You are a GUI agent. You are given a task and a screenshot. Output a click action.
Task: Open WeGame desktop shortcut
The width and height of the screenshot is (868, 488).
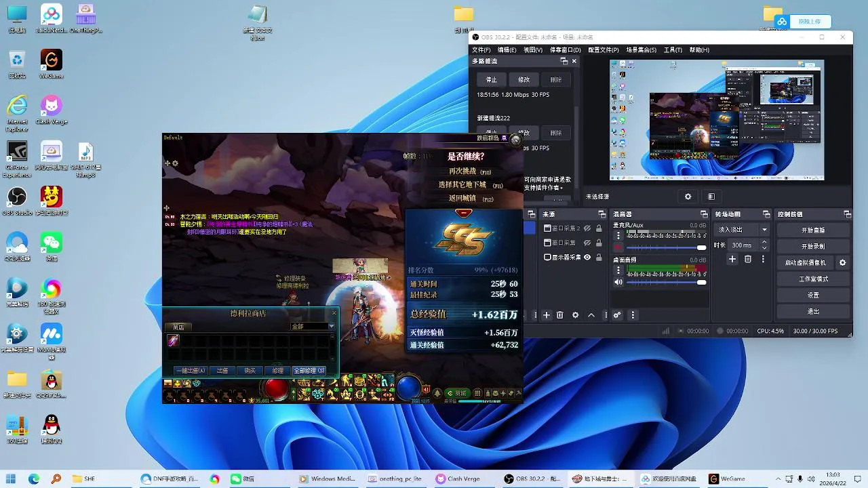[51, 64]
